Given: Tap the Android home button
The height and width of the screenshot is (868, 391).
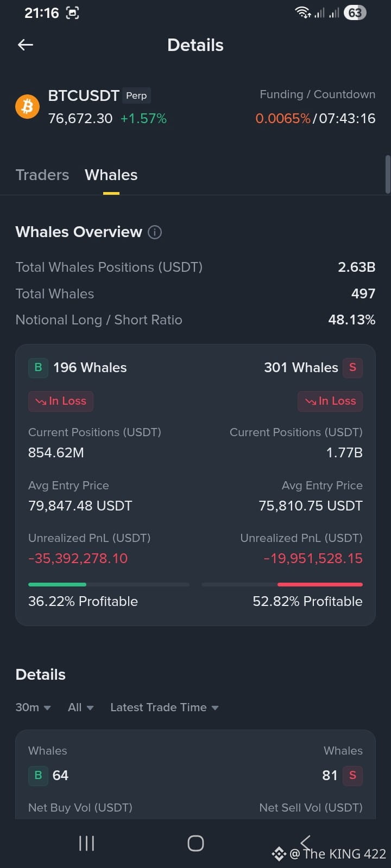Looking at the screenshot, I should click(x=195, y=843).
